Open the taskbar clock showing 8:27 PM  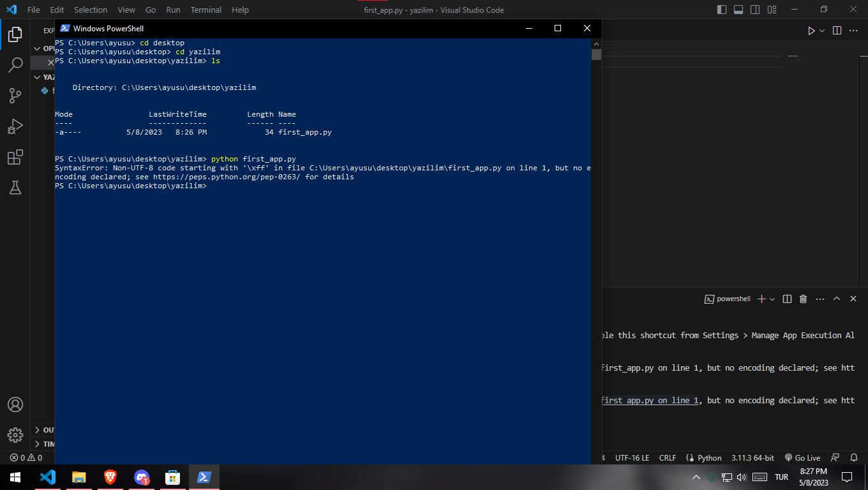pyautogui.click(x=813, y=477)
